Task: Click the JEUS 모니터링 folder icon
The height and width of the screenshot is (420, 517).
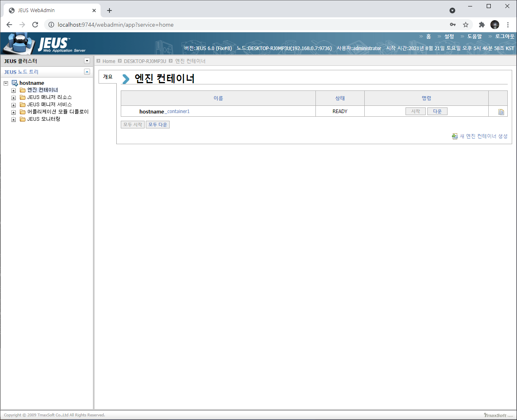Action: pyautogui.click(x=23, y=119)
